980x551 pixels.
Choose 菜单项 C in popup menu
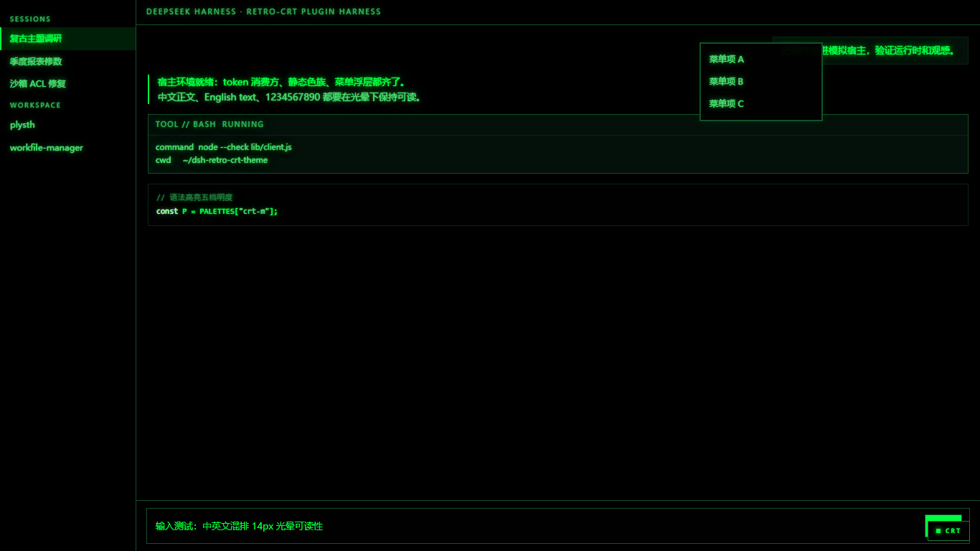(760, 104)
